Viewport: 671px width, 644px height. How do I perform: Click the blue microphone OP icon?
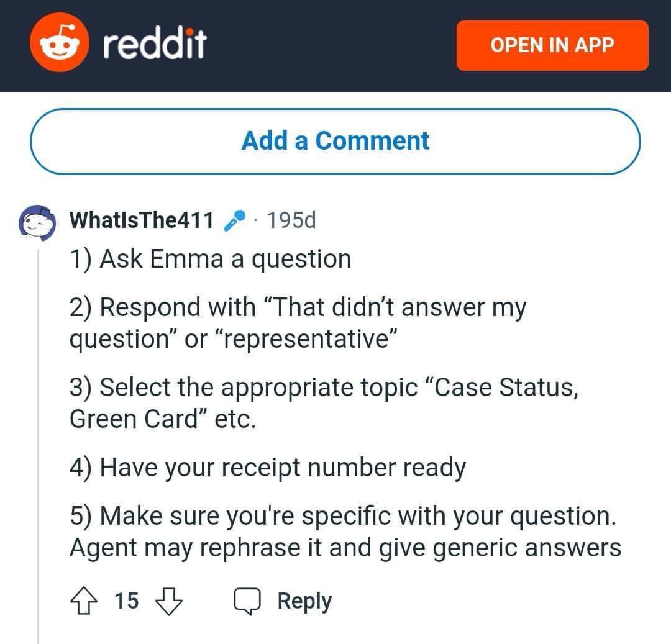pyautogui.click(x=235, y=220)
